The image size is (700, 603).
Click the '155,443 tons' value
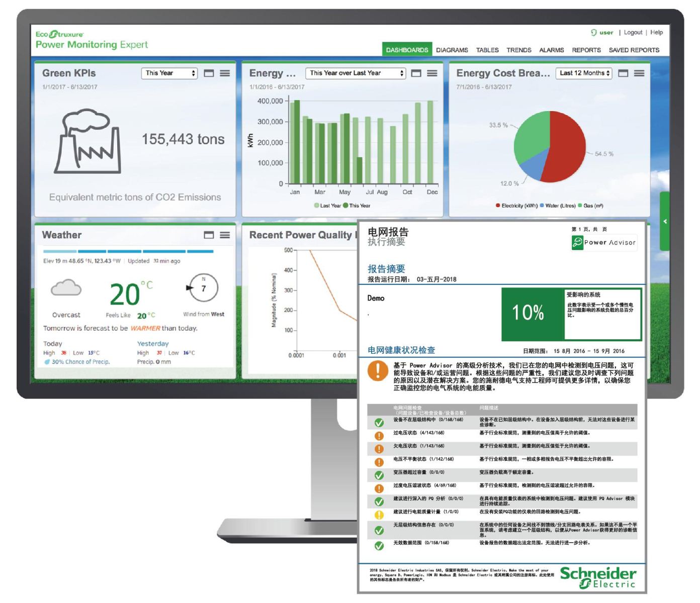183,139
